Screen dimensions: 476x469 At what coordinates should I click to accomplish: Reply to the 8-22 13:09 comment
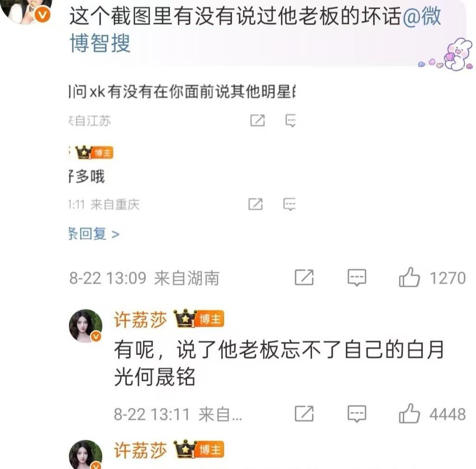pos(357,277)
